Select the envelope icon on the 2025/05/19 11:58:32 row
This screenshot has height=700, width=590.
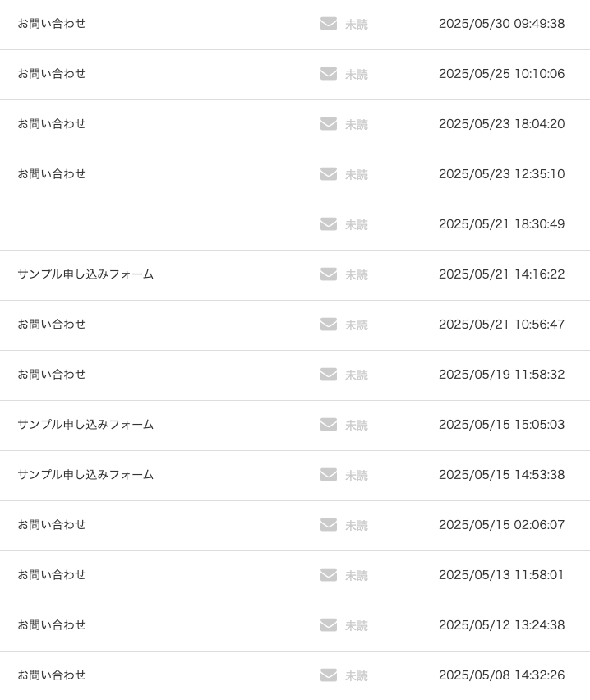(329, 375)
